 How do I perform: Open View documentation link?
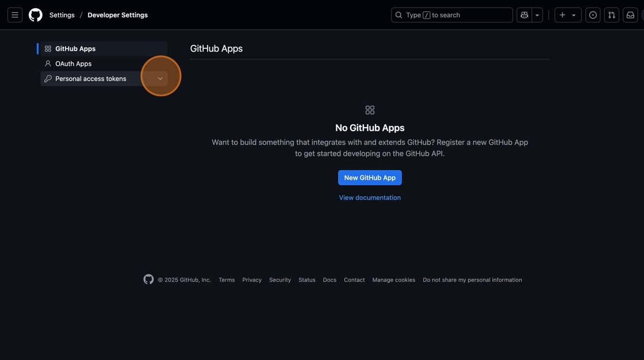370,198
